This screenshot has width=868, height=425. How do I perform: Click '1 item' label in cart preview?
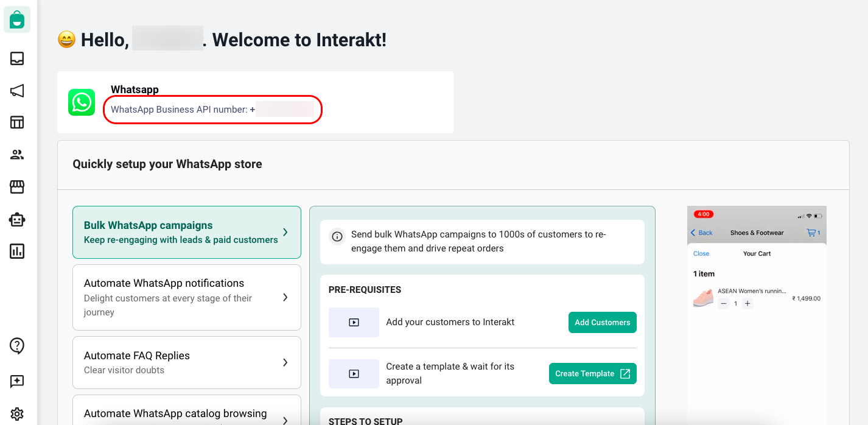coord(704,274)
